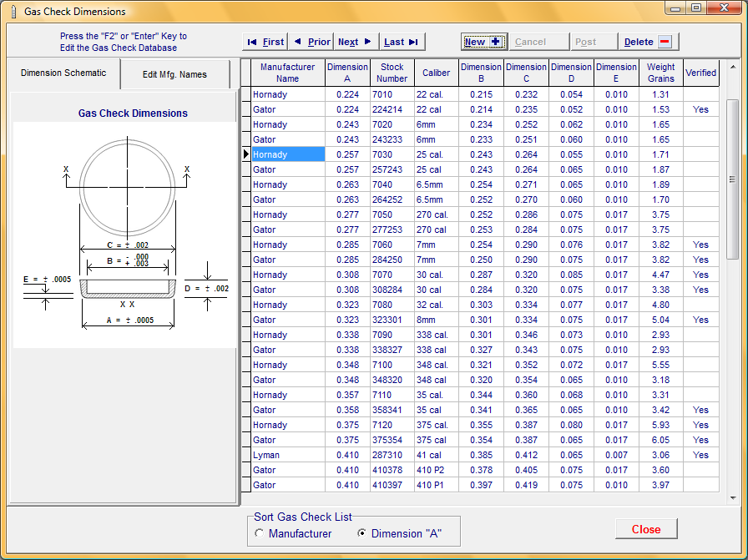748x560 pixels.
Task: Select stock number 277253 cell
Action: click(392, 230)
